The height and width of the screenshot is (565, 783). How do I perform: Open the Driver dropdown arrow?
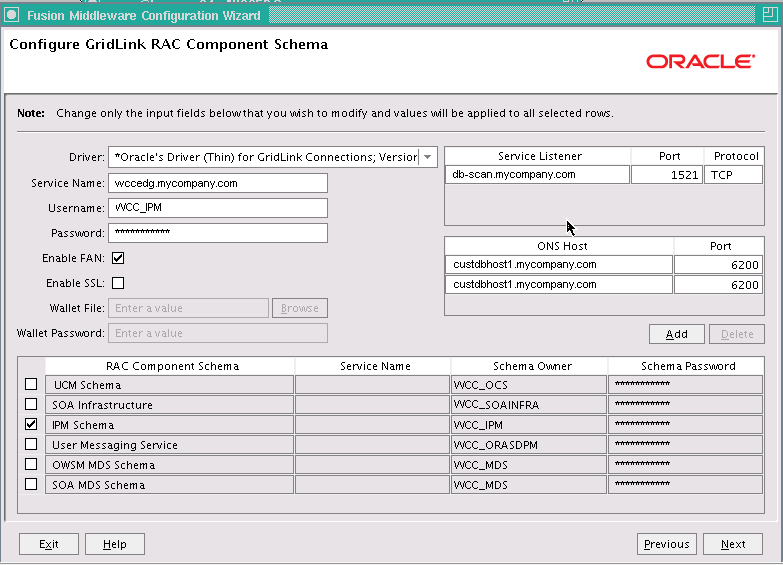(x=427, y=157)
